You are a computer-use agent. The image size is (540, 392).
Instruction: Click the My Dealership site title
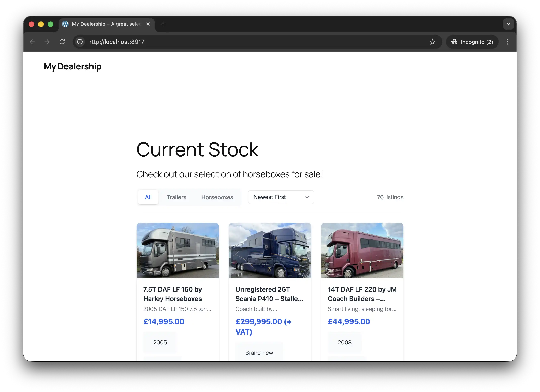72,66
